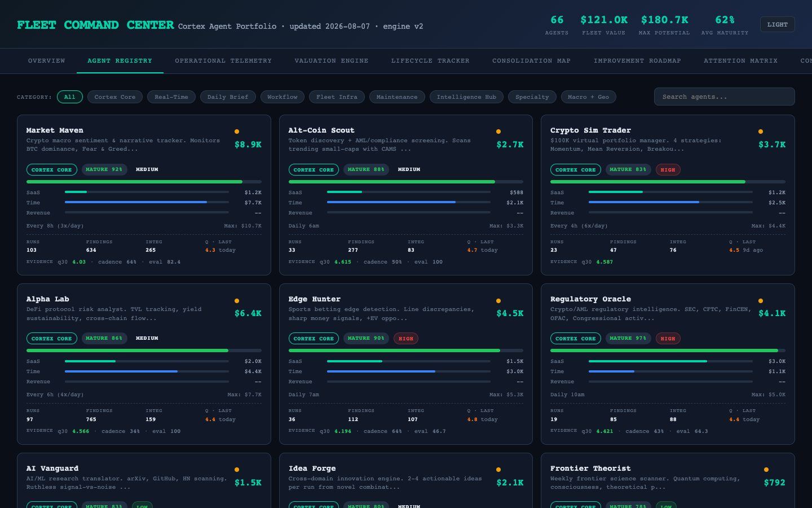812x508 pixels.
Task: Open the Crypto Sim Trader card title
Action: point(590,130)
